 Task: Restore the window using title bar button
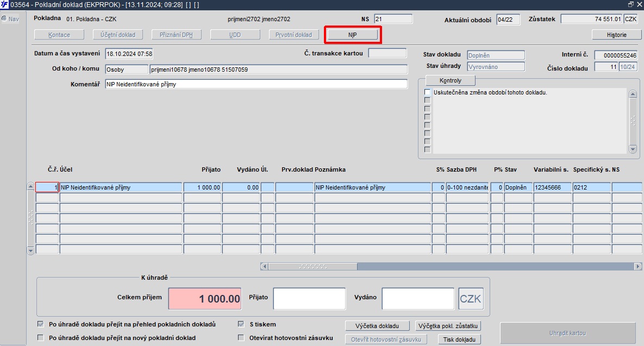point(630,4)
